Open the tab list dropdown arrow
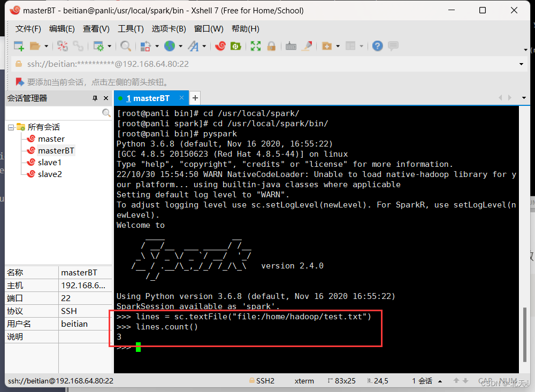This screenshot has height=392, width=535. pos(524,98)
